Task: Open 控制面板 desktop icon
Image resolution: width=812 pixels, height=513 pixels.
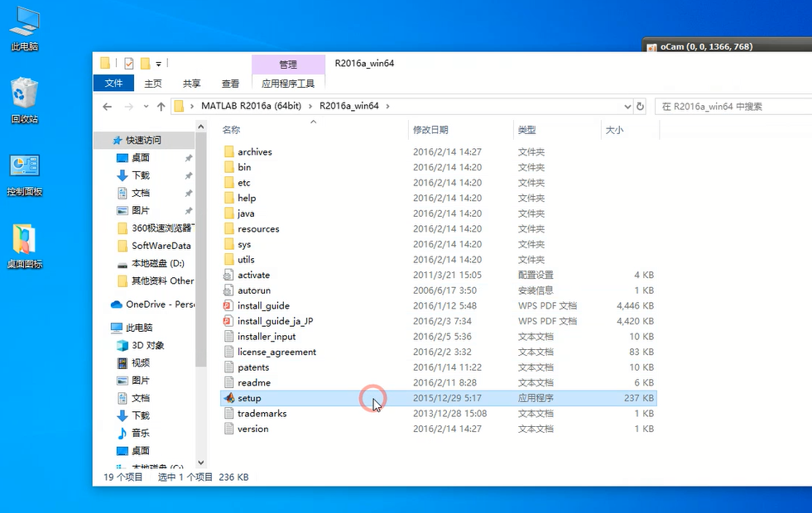Action: click(24, 175)
